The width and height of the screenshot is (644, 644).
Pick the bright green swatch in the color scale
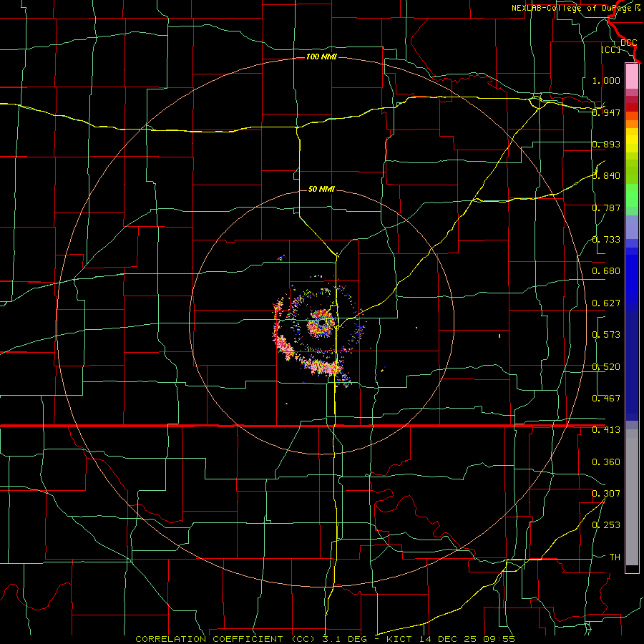click(x=632, y=195)
